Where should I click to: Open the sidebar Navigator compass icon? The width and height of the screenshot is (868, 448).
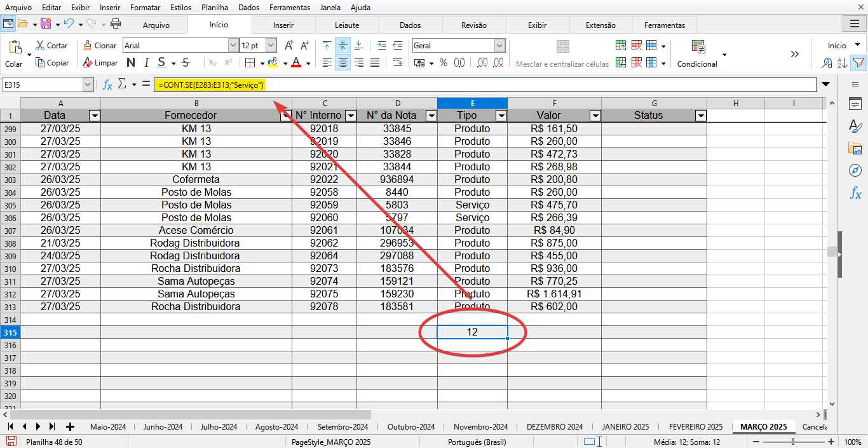pos(855,170)
